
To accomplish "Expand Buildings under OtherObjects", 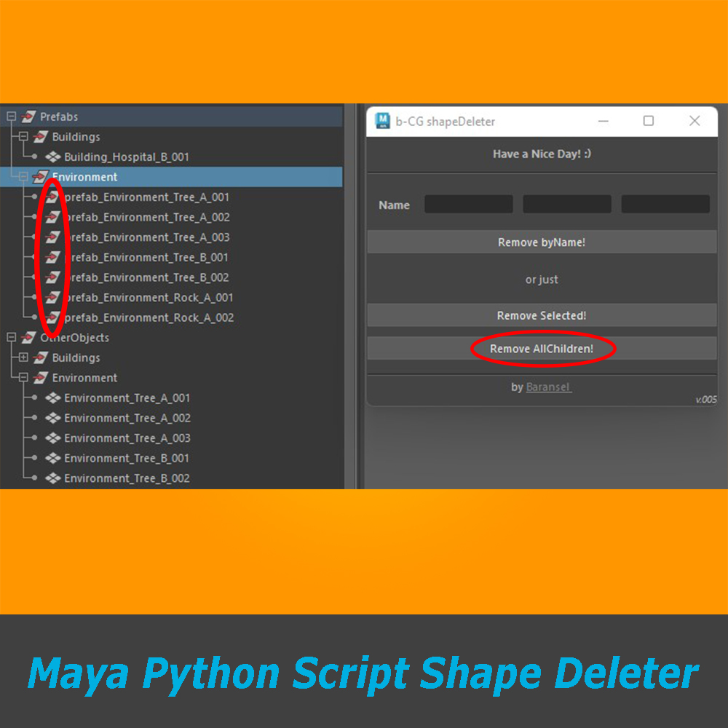I will pyautogui.click(x=23, y=357).
